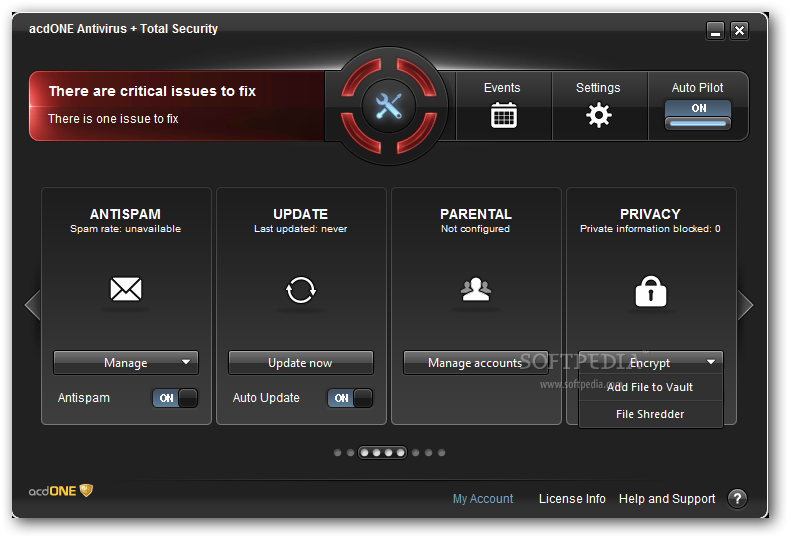Collapse the Encrypt dropdown arrow in Privacy

point(711,362)
